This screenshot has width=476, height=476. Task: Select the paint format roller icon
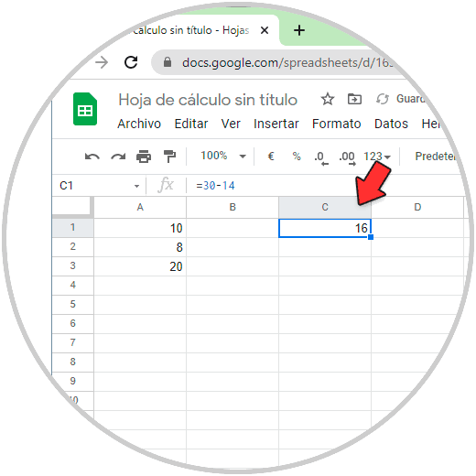(169, 157)
